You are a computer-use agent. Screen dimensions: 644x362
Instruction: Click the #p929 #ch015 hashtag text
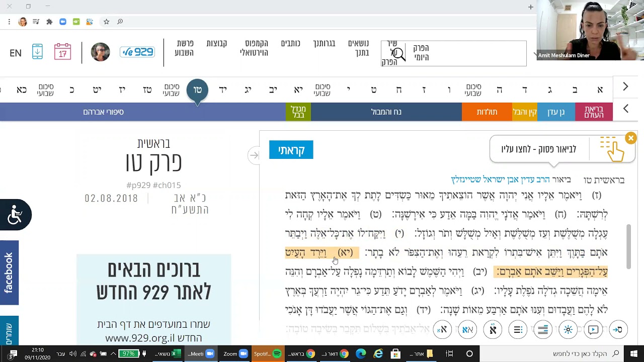153,185
